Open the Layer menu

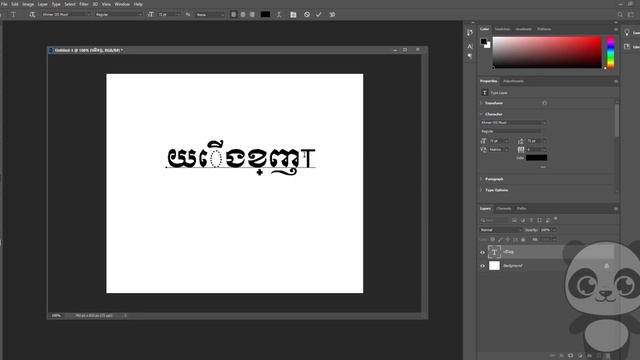(43, 4)
